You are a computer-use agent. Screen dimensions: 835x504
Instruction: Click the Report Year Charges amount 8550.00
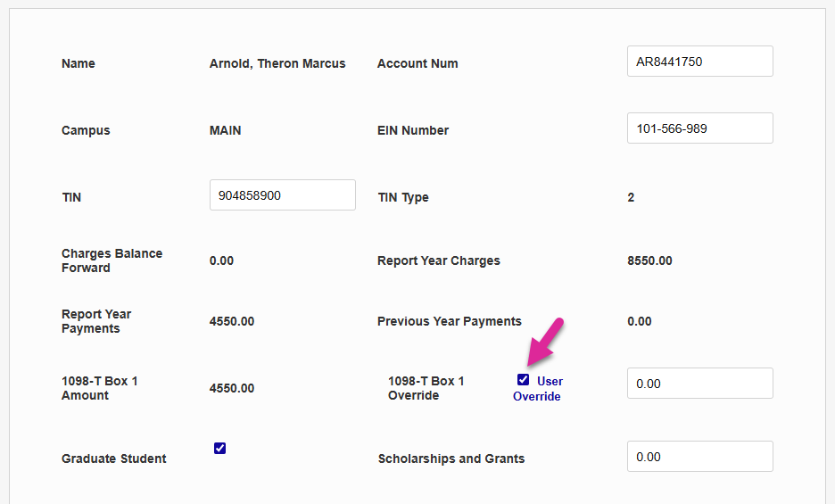click(650, 260)
